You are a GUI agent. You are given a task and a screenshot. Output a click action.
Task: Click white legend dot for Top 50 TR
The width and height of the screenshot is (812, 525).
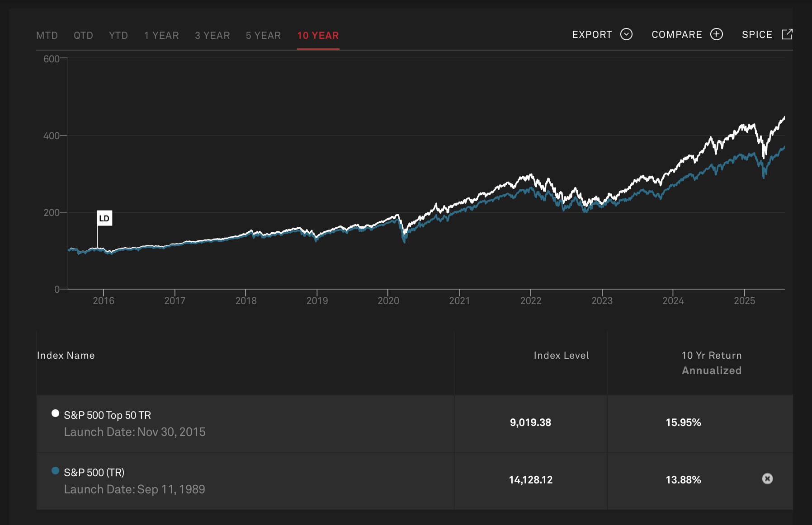(x=55, y=413)
